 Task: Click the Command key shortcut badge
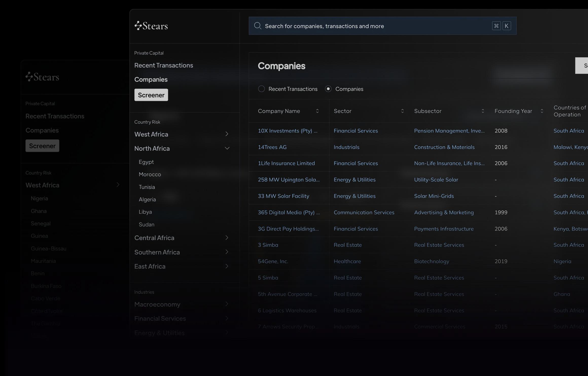(496, 26)
